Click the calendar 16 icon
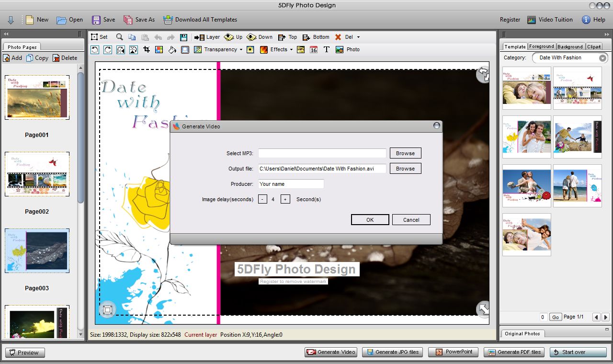 (x=314, y=49)
